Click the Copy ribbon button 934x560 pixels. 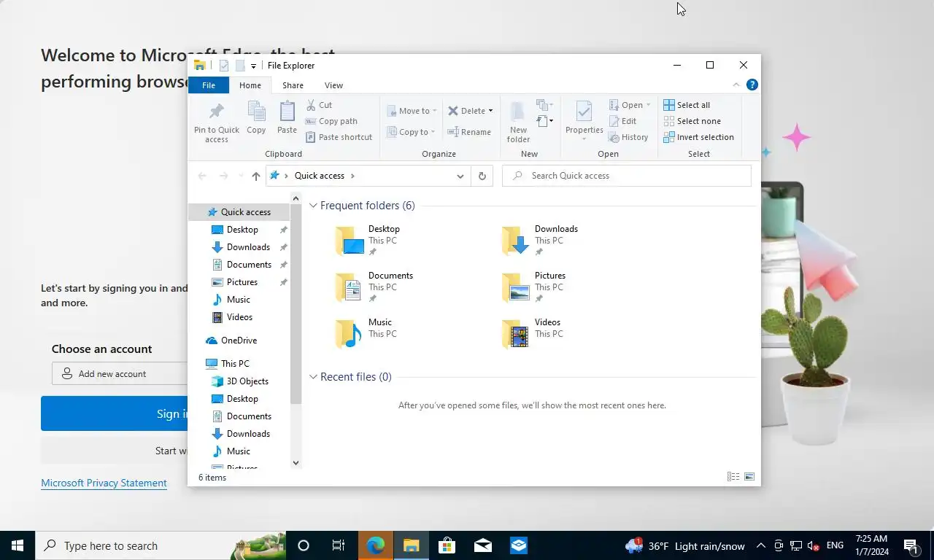(x=256, y=118)
